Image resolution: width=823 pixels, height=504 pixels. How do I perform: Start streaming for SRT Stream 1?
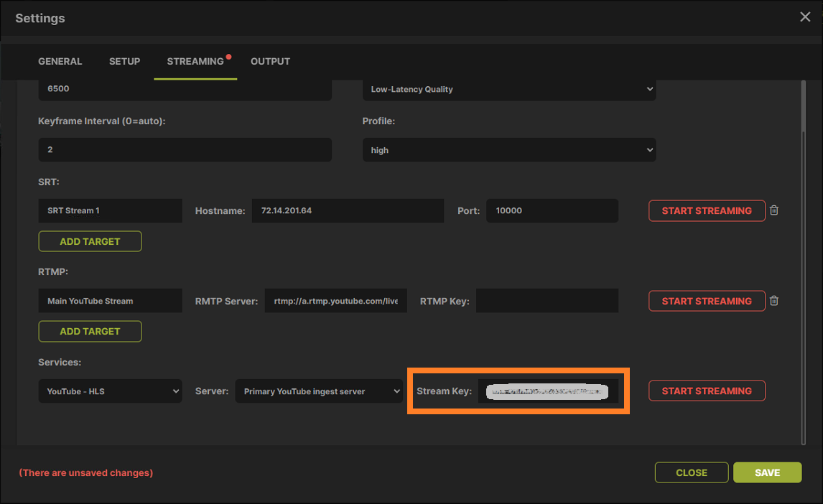[707, 210]
